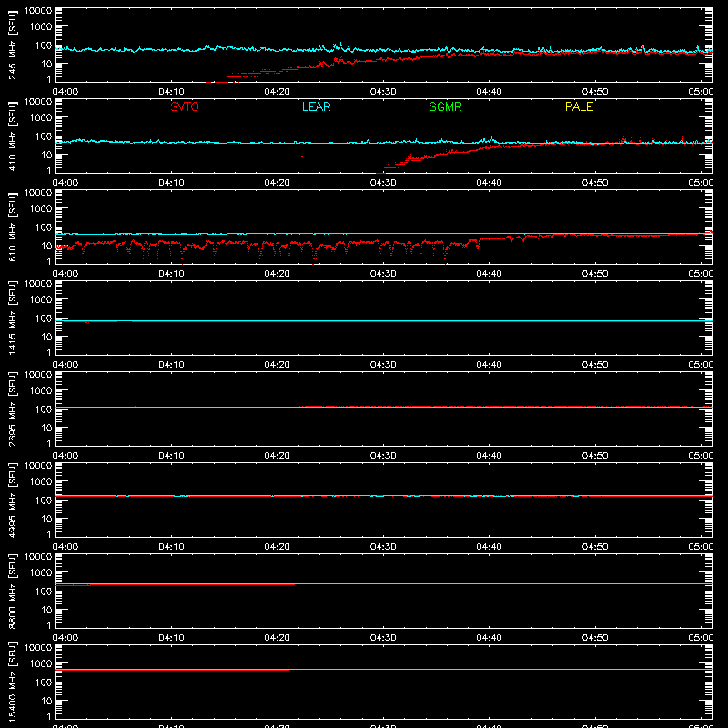Click the 10000 tick on the 4995 MHz axis
The height and width of the screenshot is (728, 728).
click(x=38, y=466)
